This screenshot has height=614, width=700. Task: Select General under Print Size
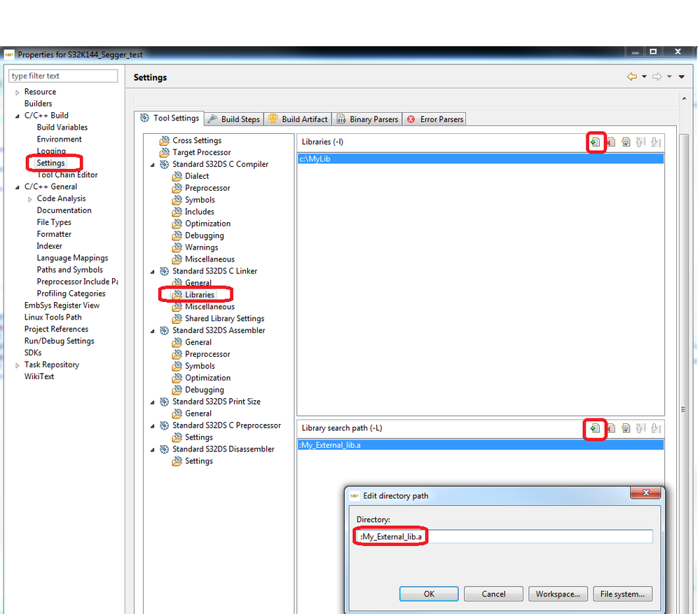198,414
